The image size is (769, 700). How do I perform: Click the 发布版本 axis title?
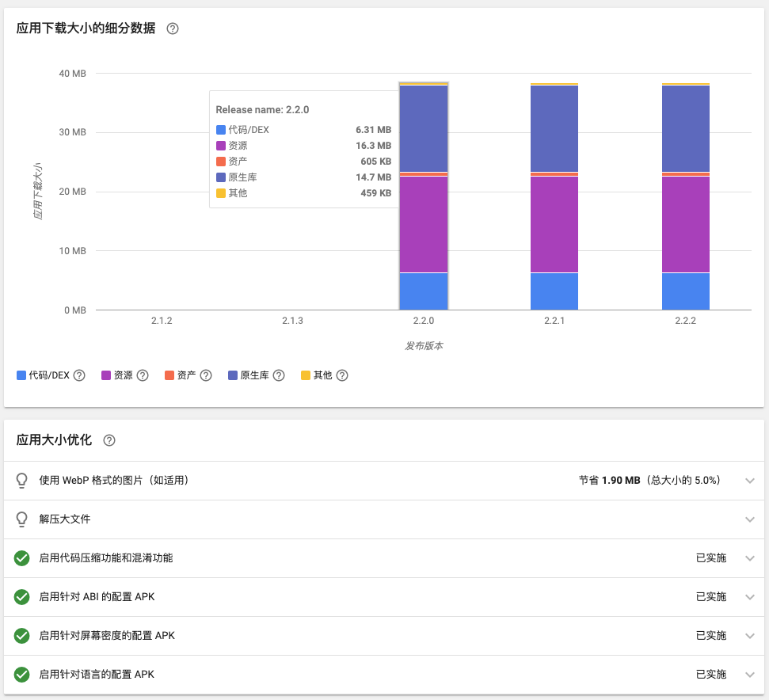pyautogui.click(x=424, y=346)
